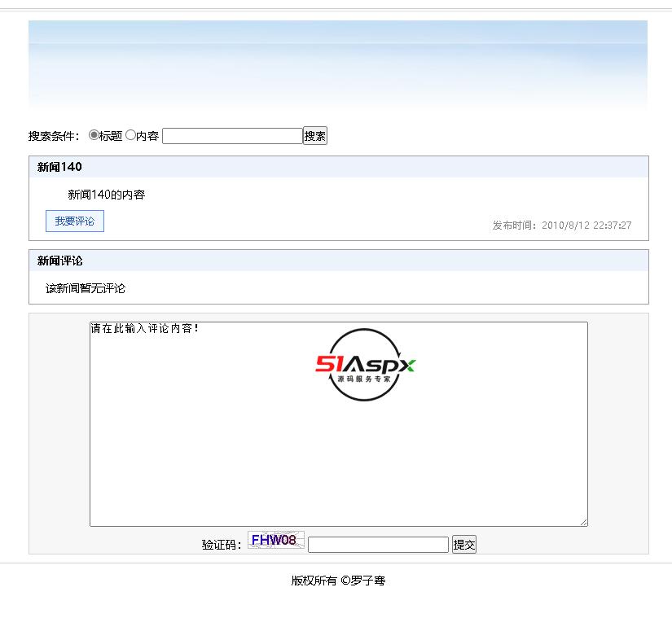672x618 pixels.
Task: Select the 标题 radio button
Action: 94,135
